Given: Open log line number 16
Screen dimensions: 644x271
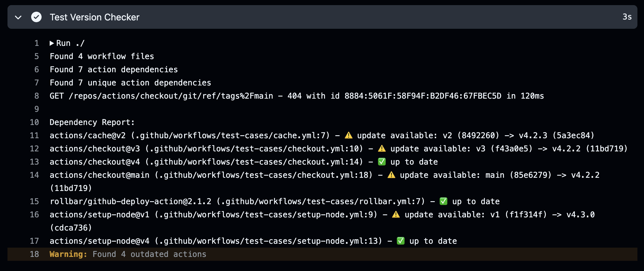Looking at the screenshot, I should point(34,215).
